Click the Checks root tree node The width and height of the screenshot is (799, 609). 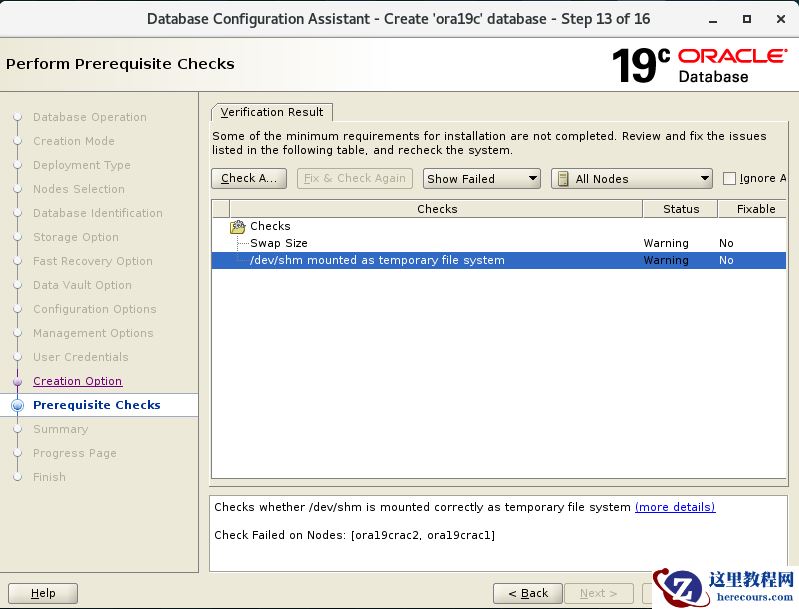[x=270, y=226]
